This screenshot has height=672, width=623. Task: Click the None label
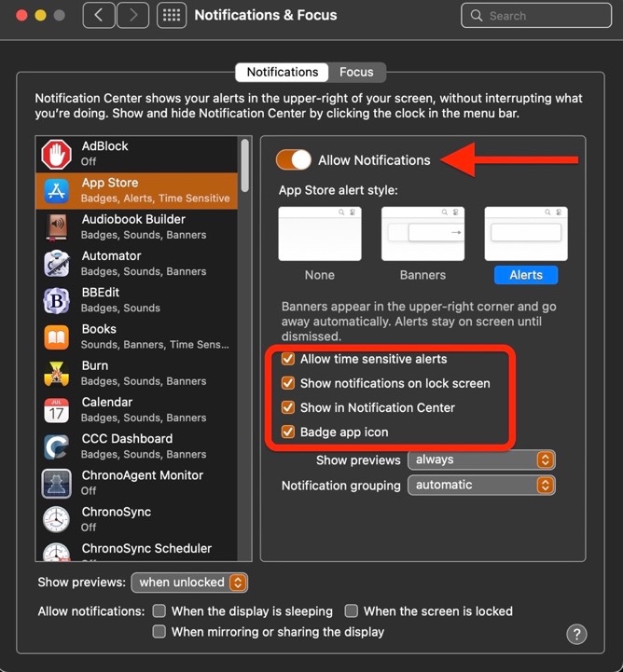320,275
